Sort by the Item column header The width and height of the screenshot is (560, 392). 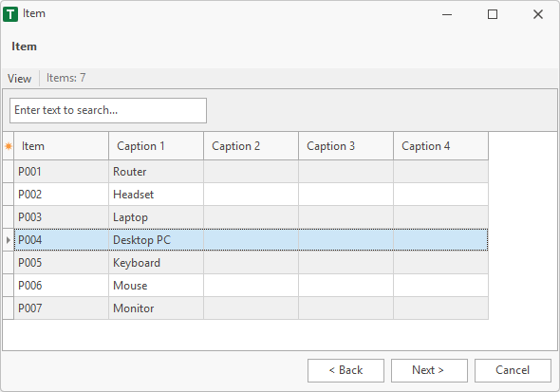point(61,146)
